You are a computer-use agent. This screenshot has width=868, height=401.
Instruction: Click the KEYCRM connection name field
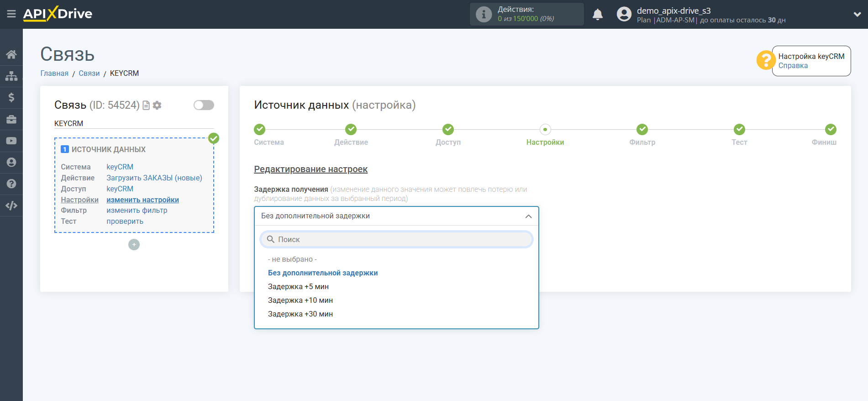[x=134, y=123]
